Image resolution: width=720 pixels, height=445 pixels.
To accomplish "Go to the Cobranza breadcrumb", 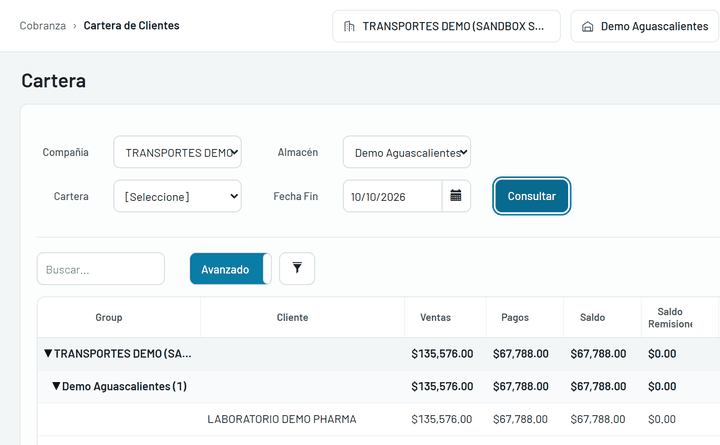I will [x=43, y=26].
